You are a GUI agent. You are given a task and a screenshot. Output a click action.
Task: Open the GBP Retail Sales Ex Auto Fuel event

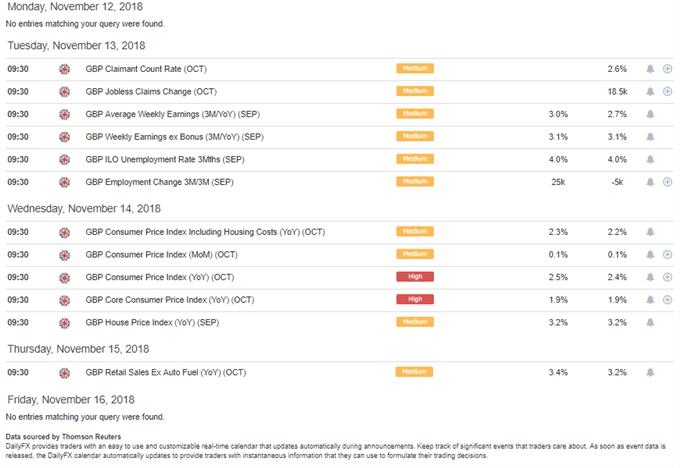166,372
